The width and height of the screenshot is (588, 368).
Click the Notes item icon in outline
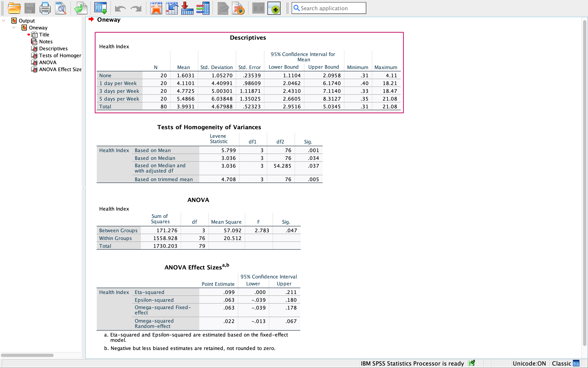[34, 42]
